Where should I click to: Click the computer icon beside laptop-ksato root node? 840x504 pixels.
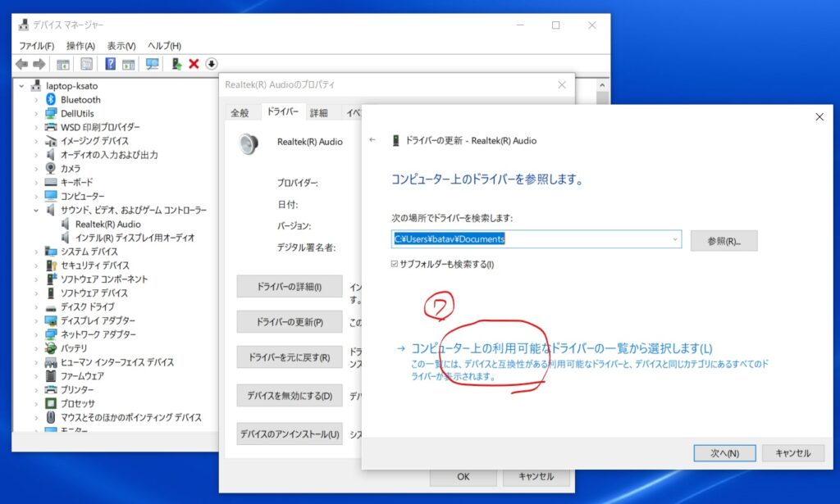tap(36, 85)
